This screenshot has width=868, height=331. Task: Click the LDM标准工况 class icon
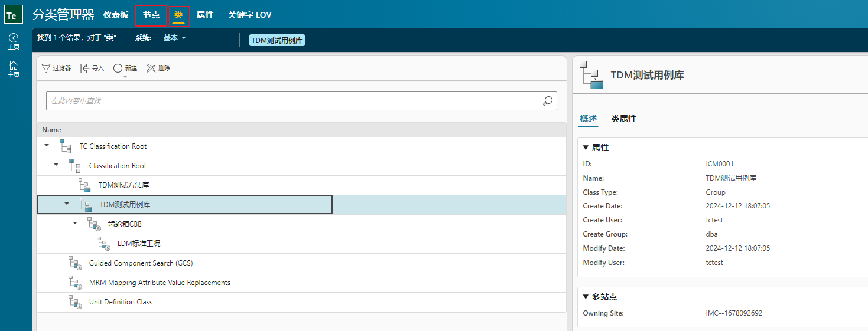pyautogui.click(x=103, y=244)
